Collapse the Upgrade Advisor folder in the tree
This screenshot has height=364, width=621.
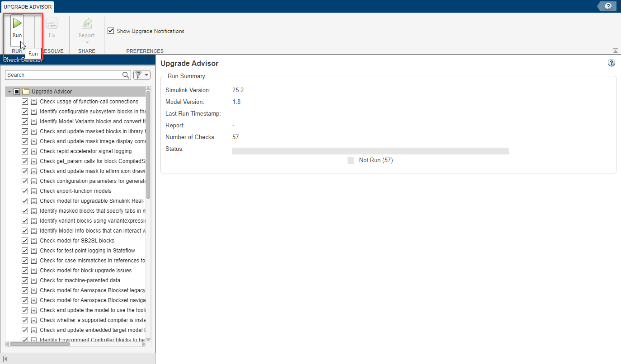click(x=9, y=91)
